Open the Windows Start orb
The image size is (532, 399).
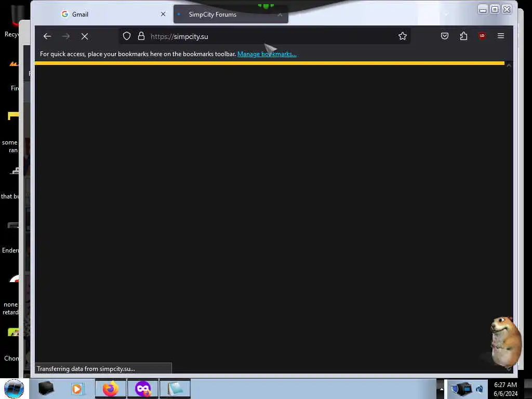pyautogui.click(x=14, y=389)
